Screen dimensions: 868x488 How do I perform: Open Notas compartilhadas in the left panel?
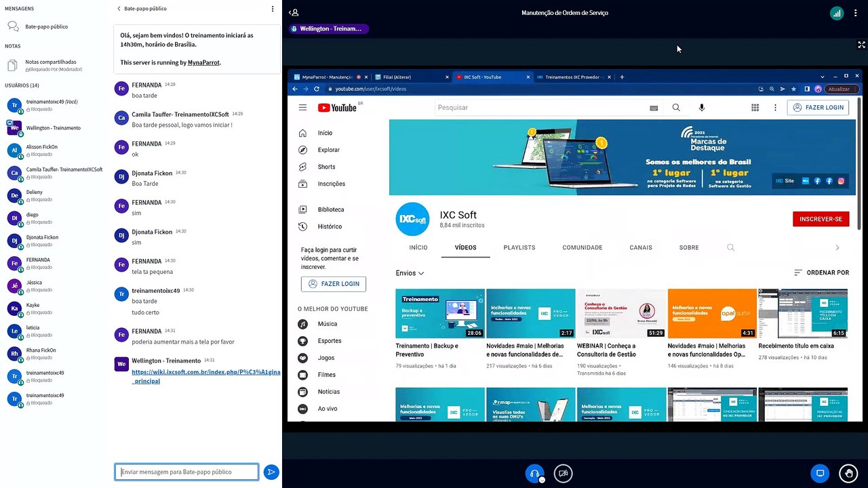[x=51, y=65]
